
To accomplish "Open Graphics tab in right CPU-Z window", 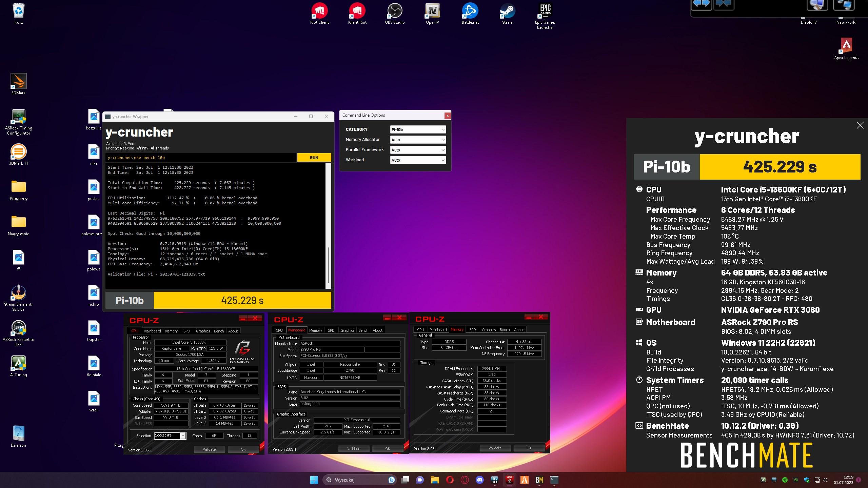I will (489, 330).
